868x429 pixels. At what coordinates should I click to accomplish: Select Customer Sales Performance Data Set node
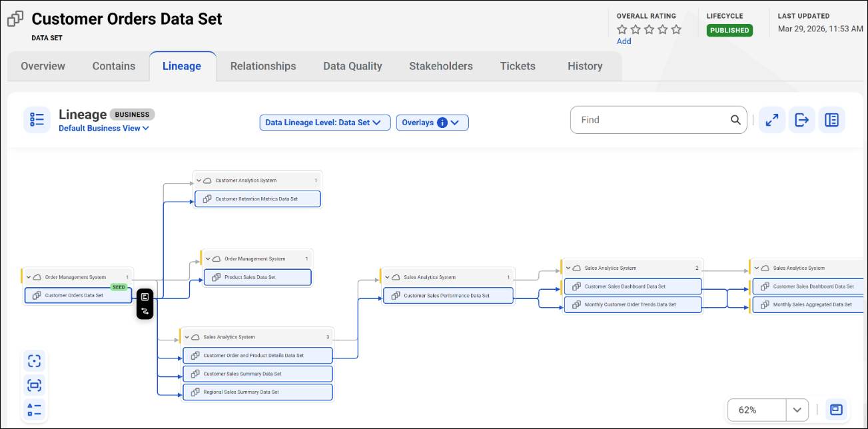coord(448,296)
